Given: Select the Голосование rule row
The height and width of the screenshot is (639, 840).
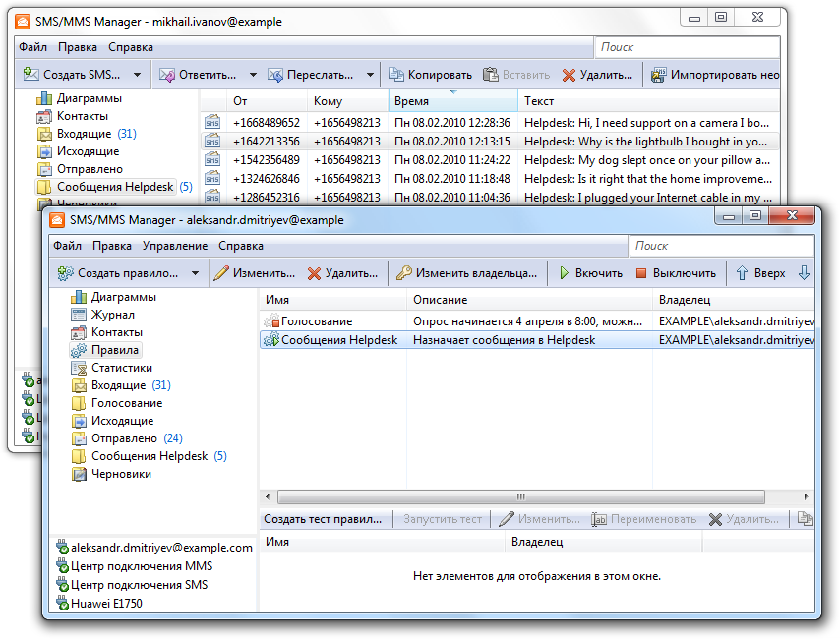Looking at the screenshot, I should point(316,321).
